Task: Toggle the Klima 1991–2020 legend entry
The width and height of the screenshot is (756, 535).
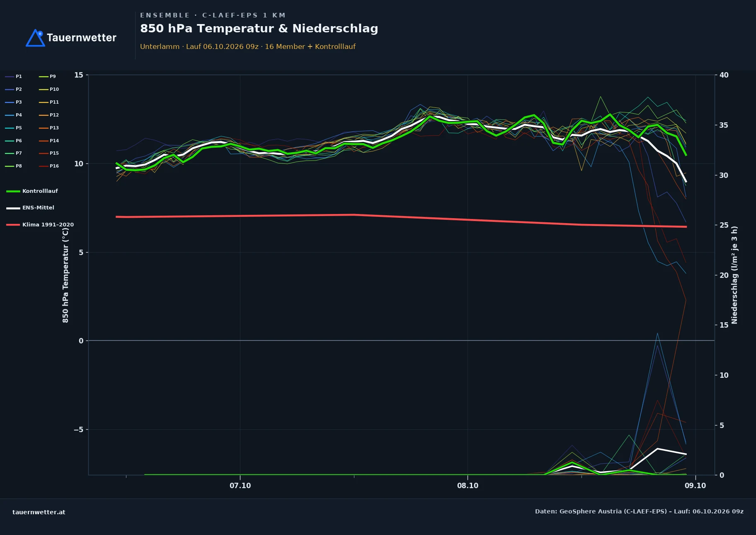Action: 40,225
